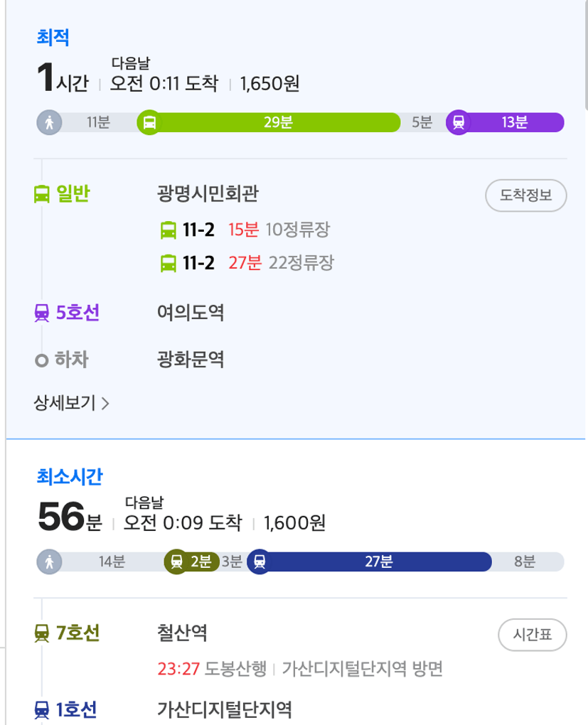Click the blue train icon beside 1호선

point(42,709)
